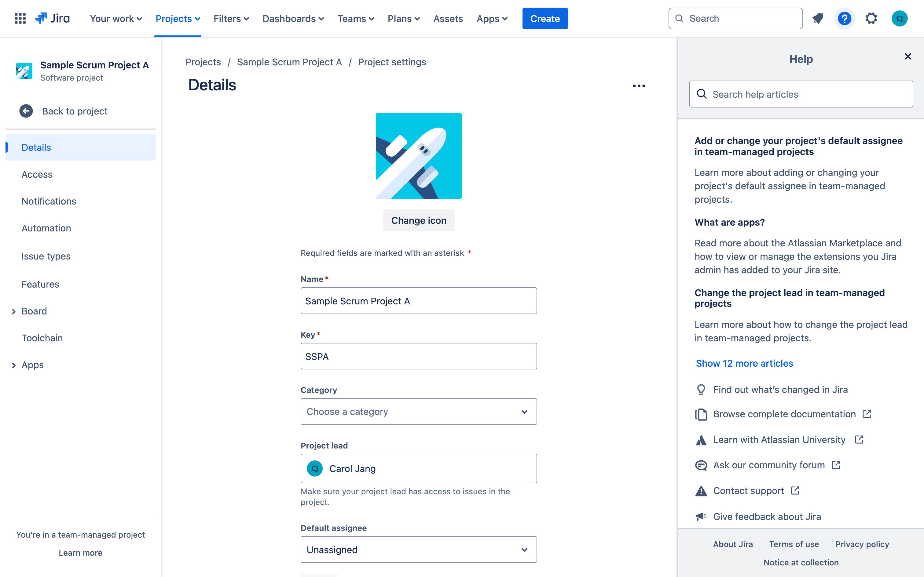The image size is (924, 577).
Task: Click the apps grid icon top left
Action: pos(20,19)
